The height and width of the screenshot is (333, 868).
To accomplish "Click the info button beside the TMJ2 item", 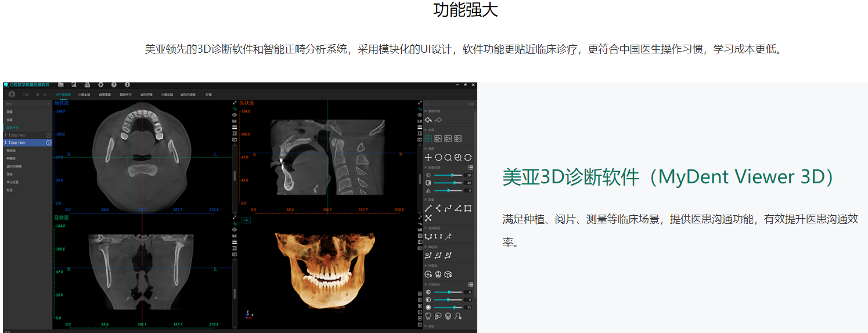I will click(x=49, y=135).
